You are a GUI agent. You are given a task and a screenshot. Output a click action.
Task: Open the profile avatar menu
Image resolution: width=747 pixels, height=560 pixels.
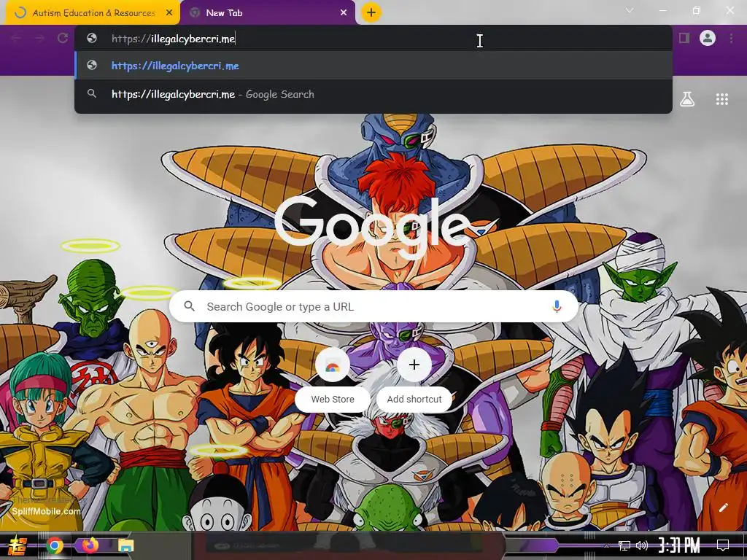pyautogui.click(x=708, y=38)
